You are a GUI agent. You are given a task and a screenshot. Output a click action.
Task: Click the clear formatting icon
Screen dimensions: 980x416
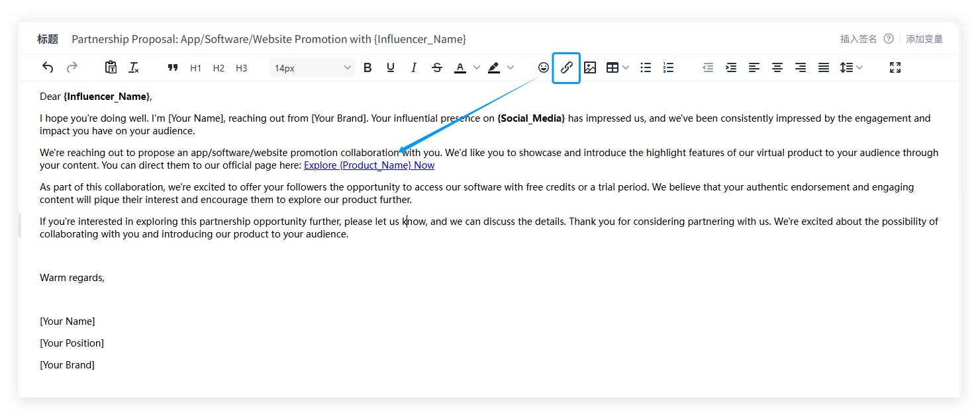(134, 67)
